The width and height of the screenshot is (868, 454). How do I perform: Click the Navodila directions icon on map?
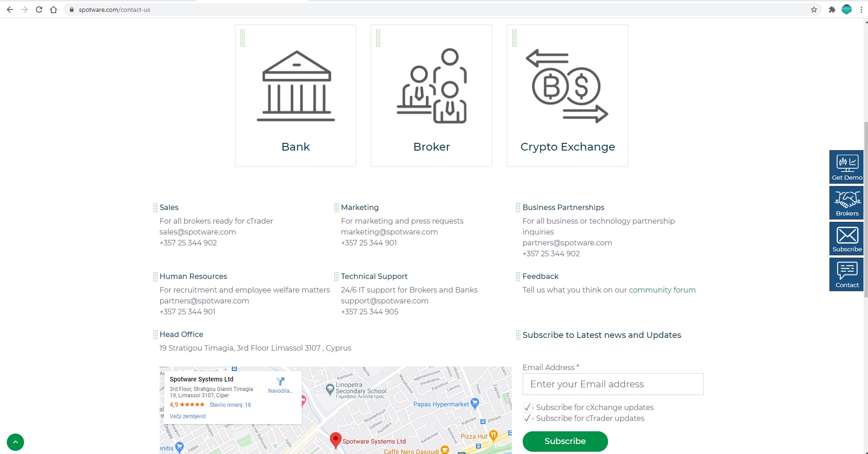pyautogui.click(x=280, y=381)
